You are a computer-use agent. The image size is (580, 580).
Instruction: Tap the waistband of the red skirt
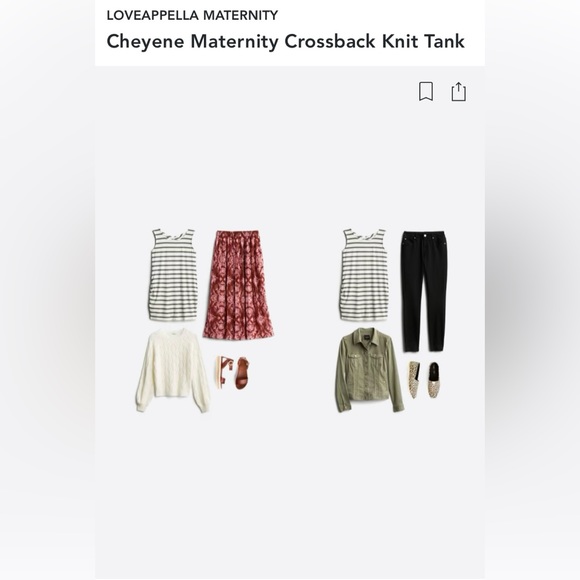[238, 233]
